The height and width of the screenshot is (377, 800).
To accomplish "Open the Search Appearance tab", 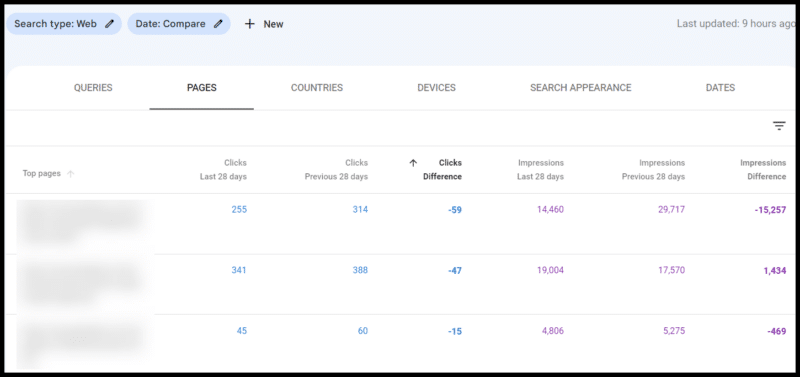I will click(581, 88).
